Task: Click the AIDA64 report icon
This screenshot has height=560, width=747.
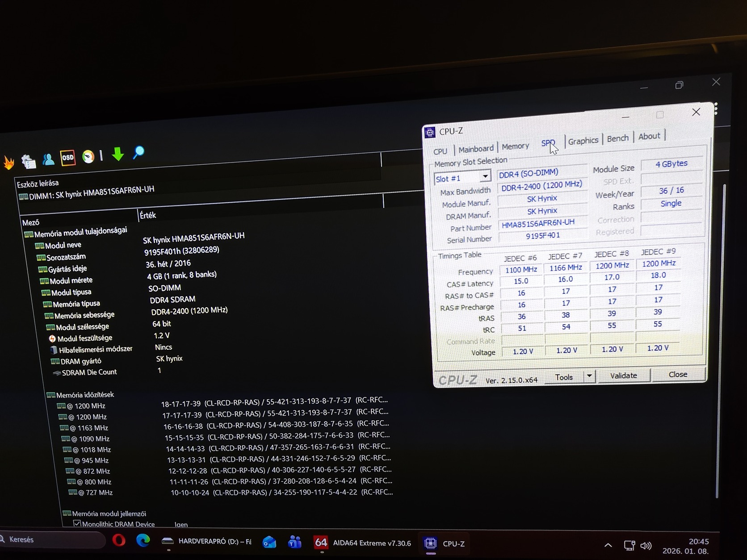Action: (x=28, y=161)
